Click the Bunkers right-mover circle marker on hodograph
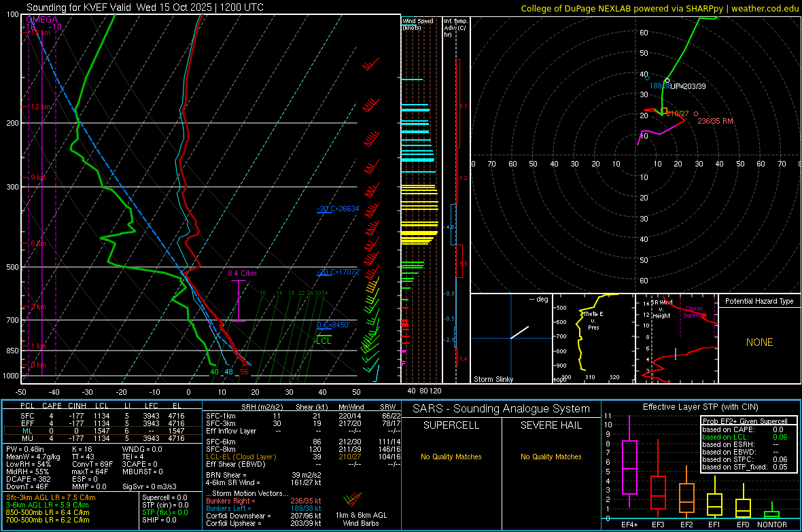802x532 pixels. [695, 114]
